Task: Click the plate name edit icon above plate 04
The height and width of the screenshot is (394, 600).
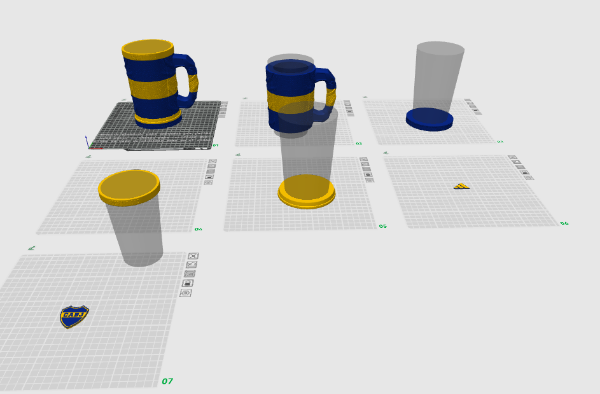Action: point(89,156)
